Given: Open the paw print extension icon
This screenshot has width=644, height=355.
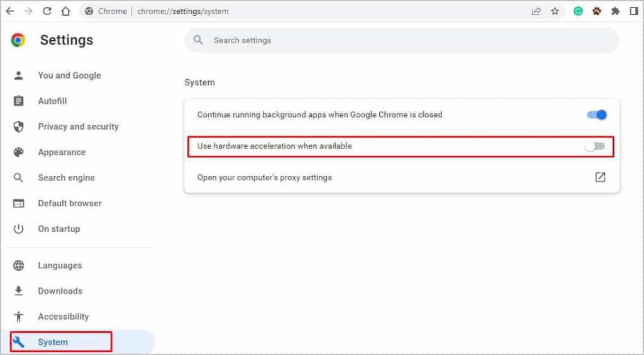Looking at the screenshot, I should tap(597, 11).
